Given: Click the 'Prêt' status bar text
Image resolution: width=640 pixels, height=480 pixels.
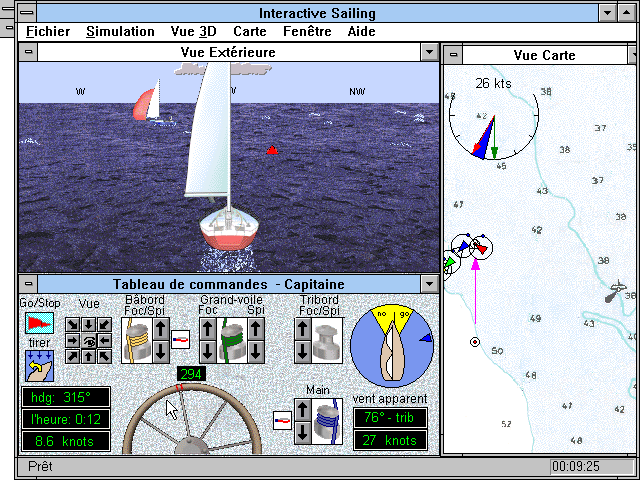Looking at the screenshot, I should 40,466.
